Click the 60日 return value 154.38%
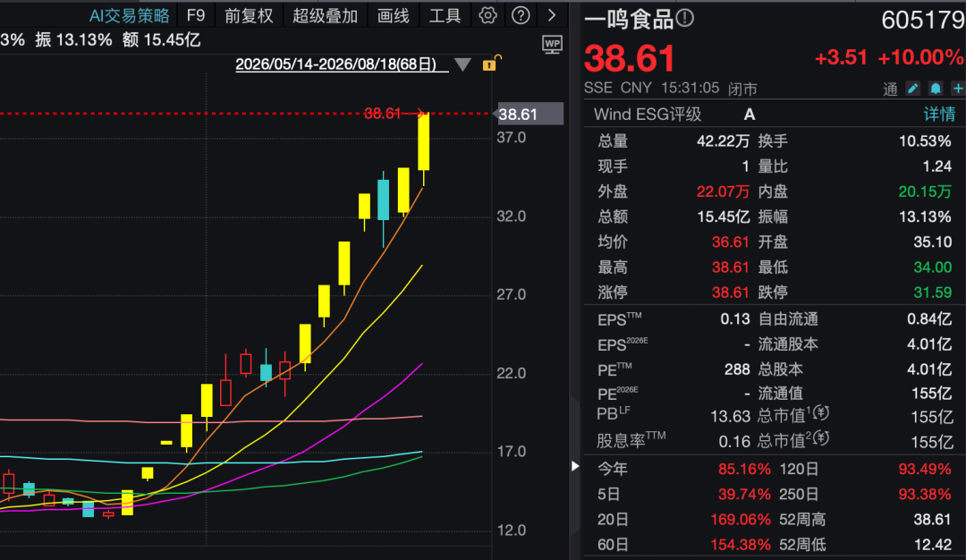The image size is (966, 560). (741, 545)
